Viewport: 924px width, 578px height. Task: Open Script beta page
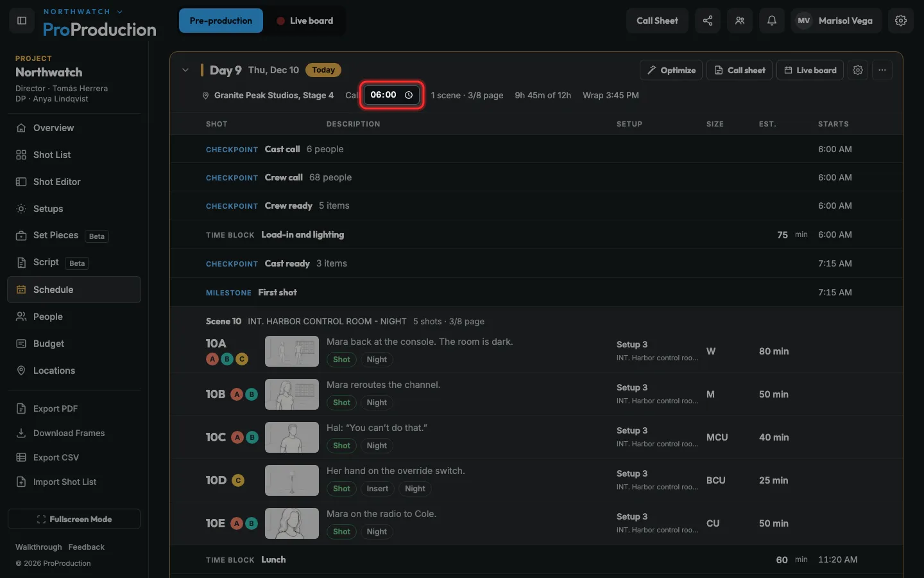pyautogui.click(x=74, y=263)
